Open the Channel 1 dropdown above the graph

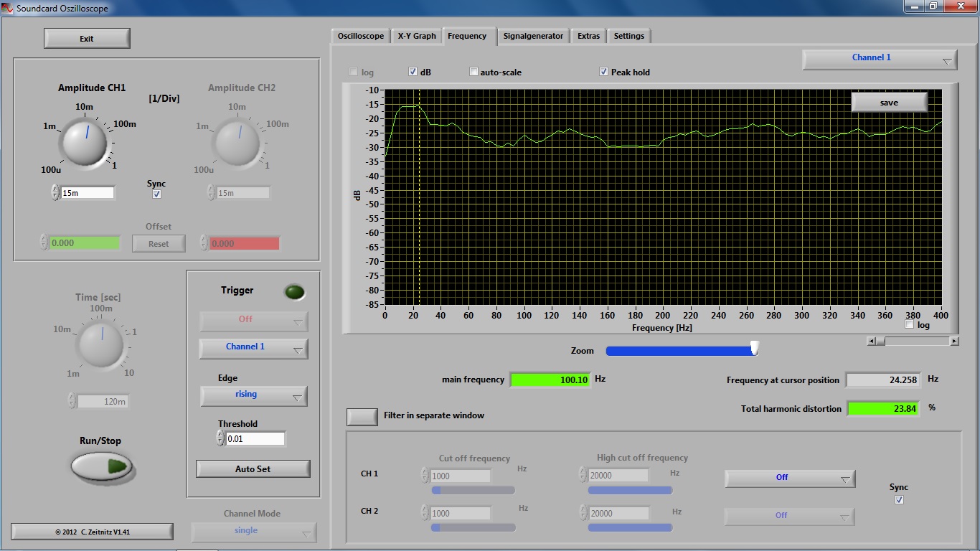click(880, 59)
